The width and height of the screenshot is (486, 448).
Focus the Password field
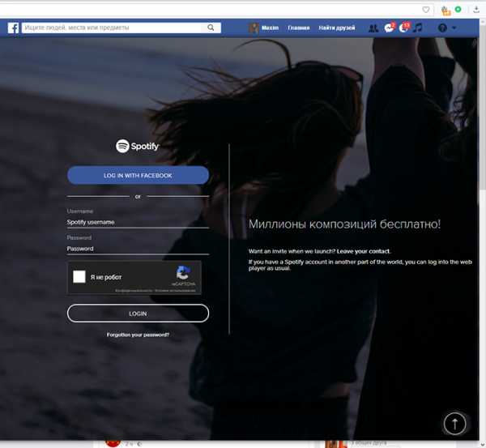pyautogui.click(x=138, y=249)
